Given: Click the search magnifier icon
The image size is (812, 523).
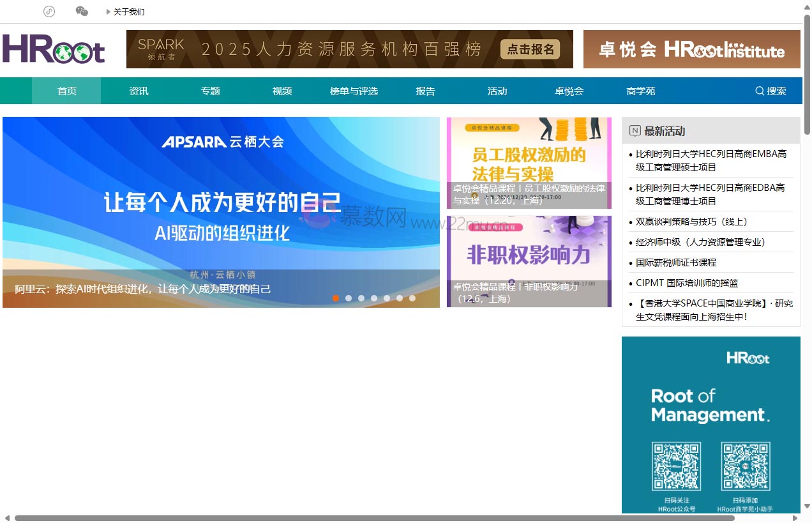Looking at the screenshot, I should click(760, 91).
